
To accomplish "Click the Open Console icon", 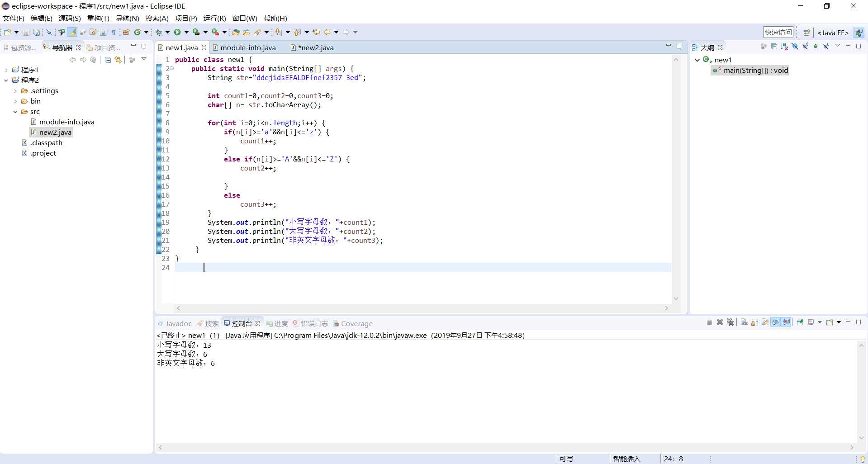I will click(x=830, y=322).
